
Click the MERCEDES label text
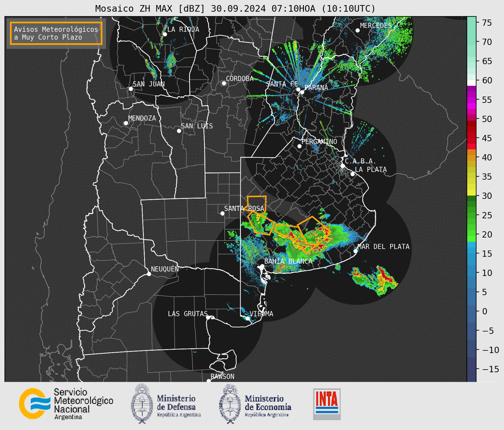click(376, 25)
